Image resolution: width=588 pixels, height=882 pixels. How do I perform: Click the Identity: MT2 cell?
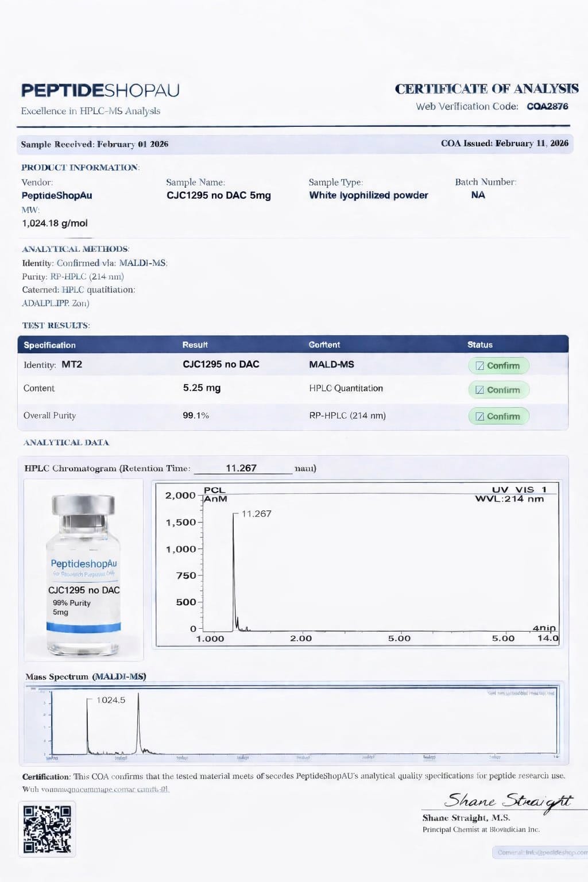(x=53, y=365)
